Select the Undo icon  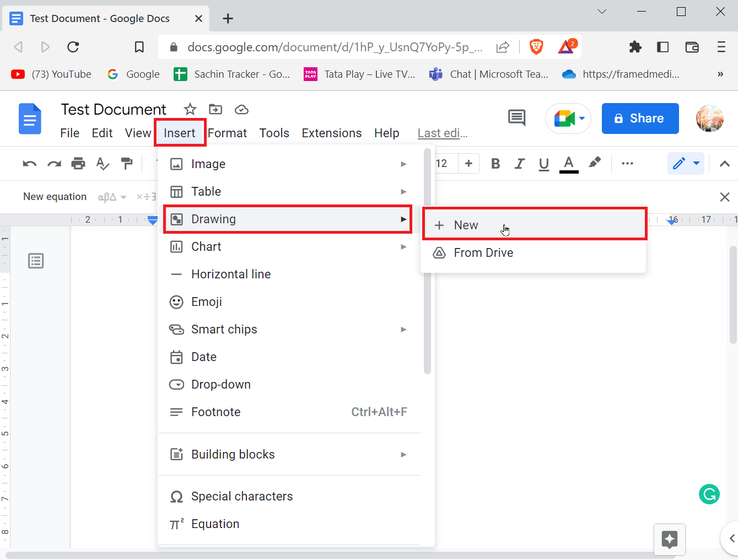(29, 163)
